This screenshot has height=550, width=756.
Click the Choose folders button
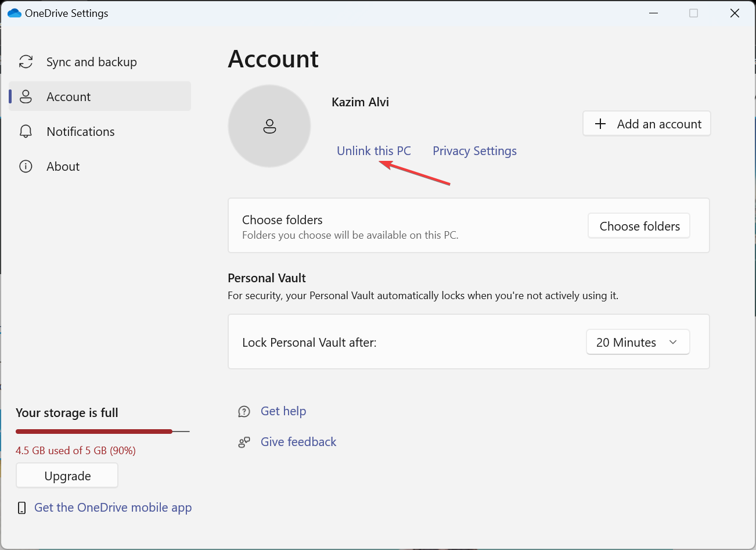pos(639,226)
